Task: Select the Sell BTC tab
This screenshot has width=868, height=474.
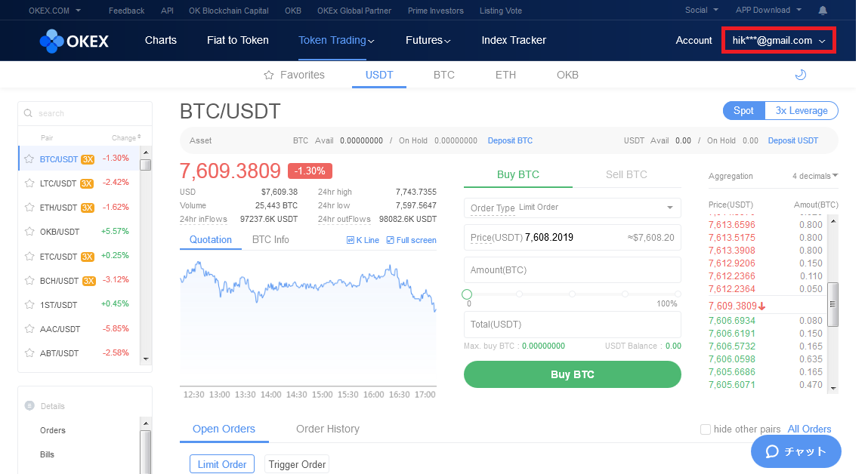Action: click(x=627, y=174)
